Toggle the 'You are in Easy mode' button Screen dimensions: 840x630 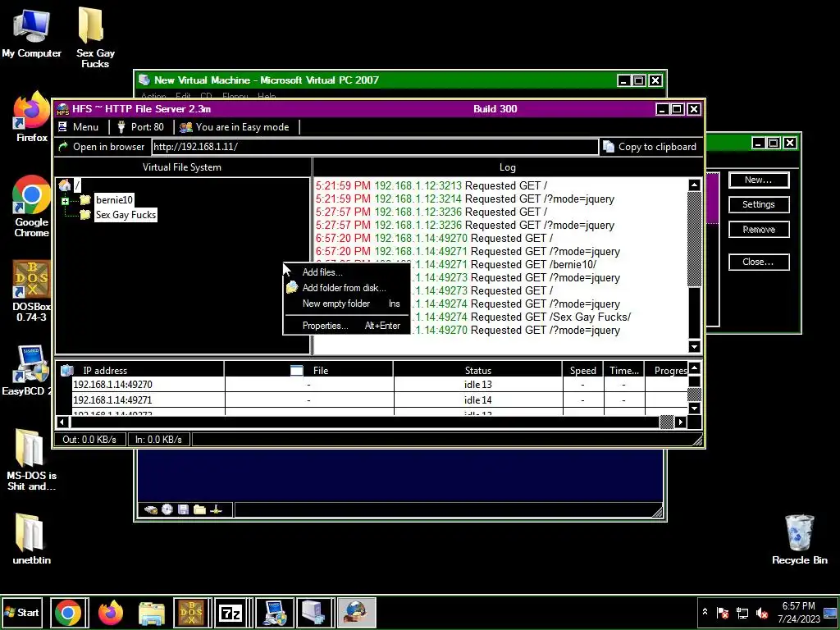click(234, 127)
